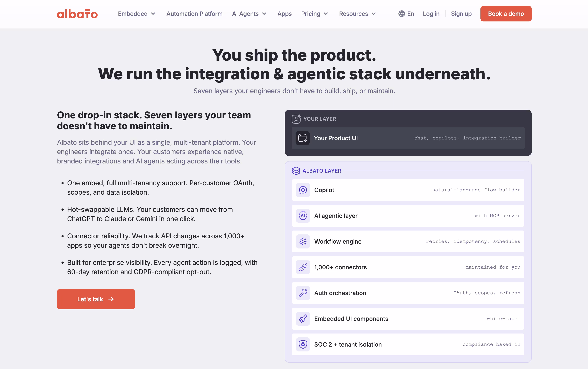Select the 1,000+ connectors row

click(408, 267)
